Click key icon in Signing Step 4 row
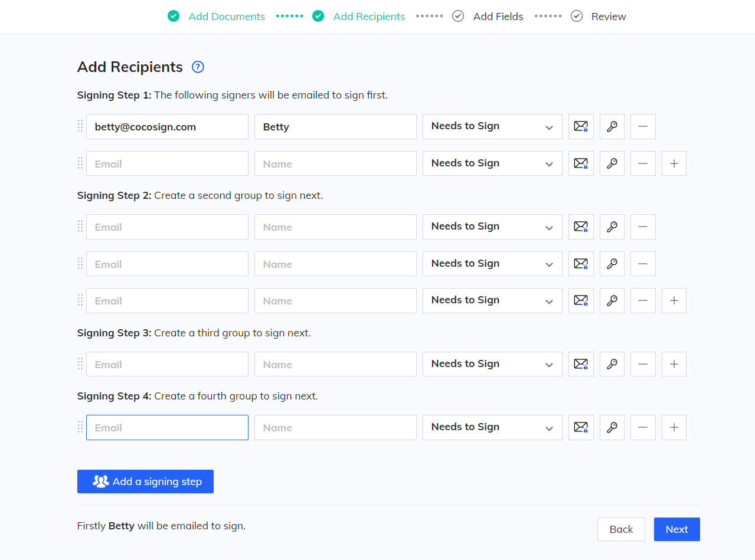The image size is (755, 560). click(x=612, y=427)
